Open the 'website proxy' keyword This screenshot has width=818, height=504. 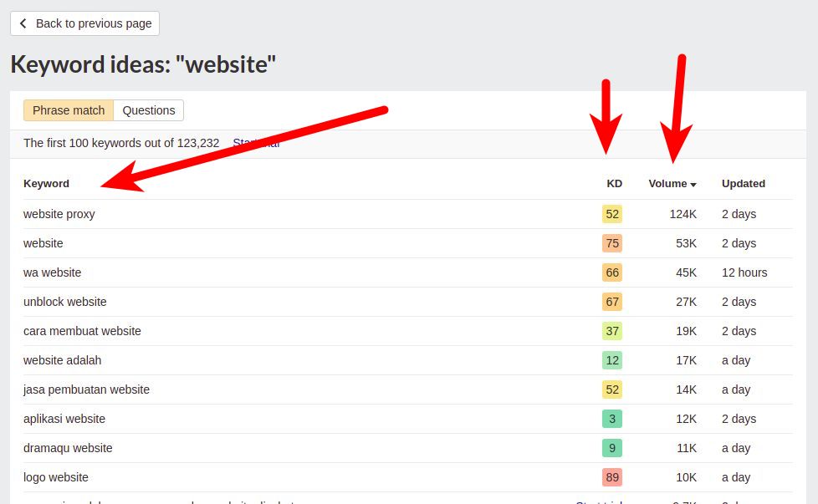tap(59, 214)
